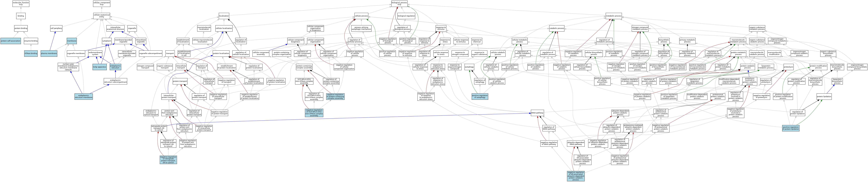This screenshot has width=868, height=182.
Task: Click the 'organic substance transport' node
Action: coord(165,67)
